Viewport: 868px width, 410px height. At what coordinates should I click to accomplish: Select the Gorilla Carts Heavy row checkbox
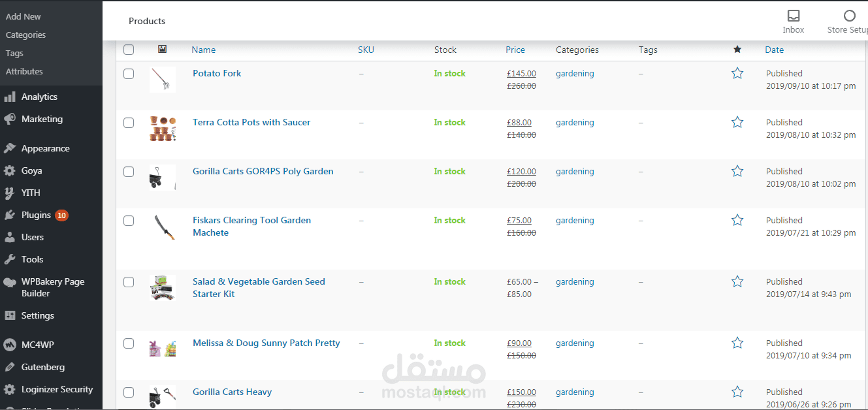(129, 392)
